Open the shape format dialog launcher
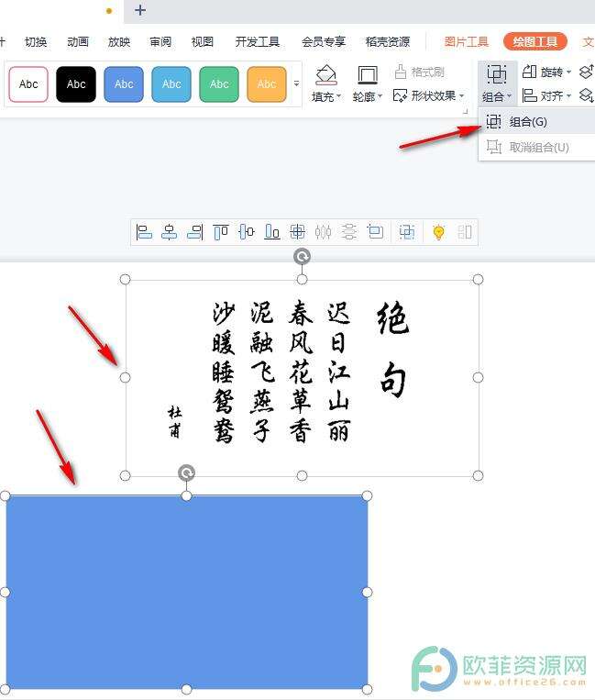The width and height of the screenshot is (595, 700). tap(465, 111)
